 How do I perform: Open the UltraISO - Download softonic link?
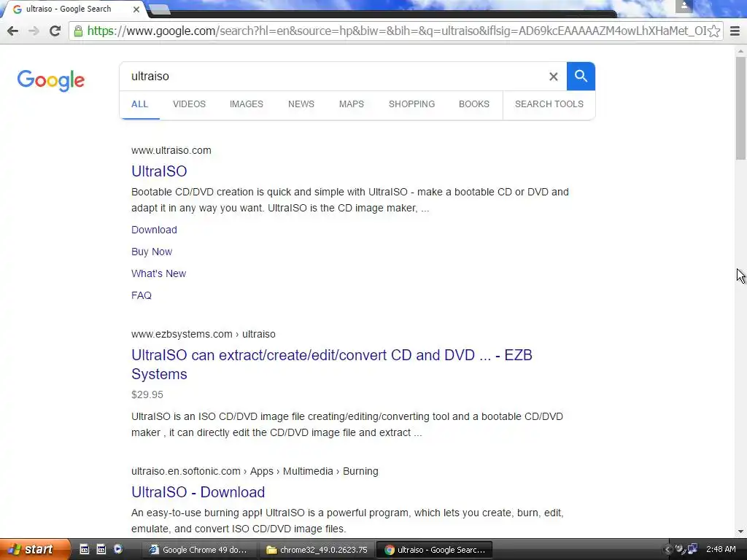pyautogui.click(x=198, y=492)
